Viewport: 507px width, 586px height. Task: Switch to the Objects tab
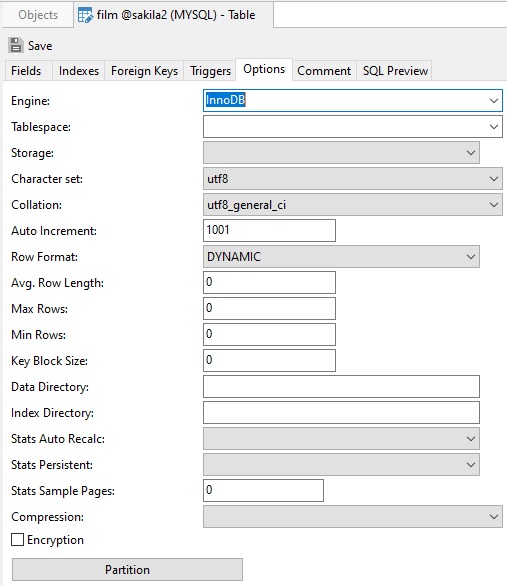[38, 15]
